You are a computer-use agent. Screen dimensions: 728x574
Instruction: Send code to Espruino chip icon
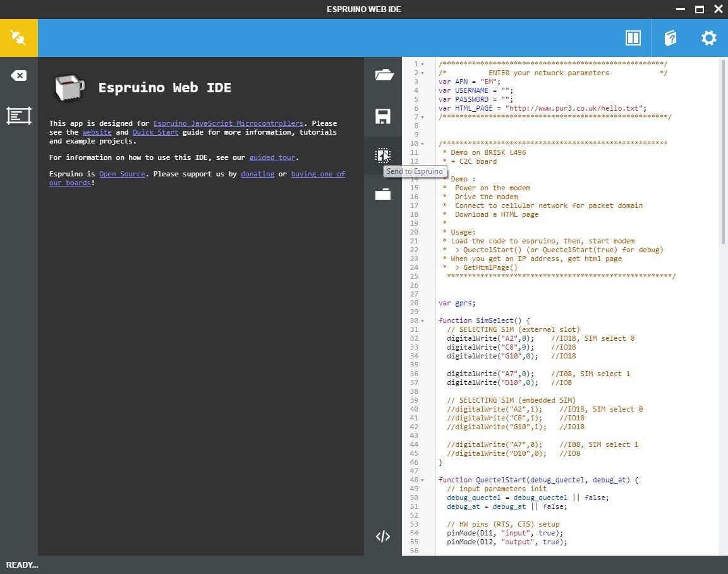(383, 156)
